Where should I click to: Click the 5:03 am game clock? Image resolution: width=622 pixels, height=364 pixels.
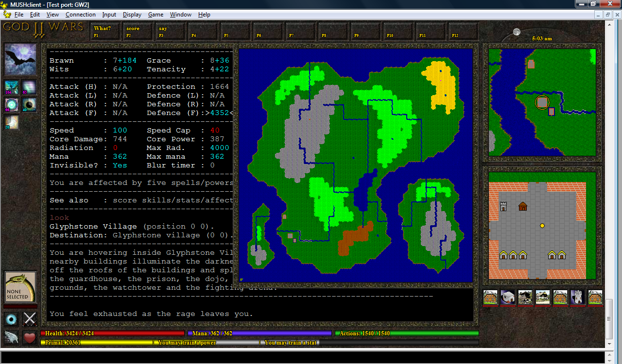point(542,38)
